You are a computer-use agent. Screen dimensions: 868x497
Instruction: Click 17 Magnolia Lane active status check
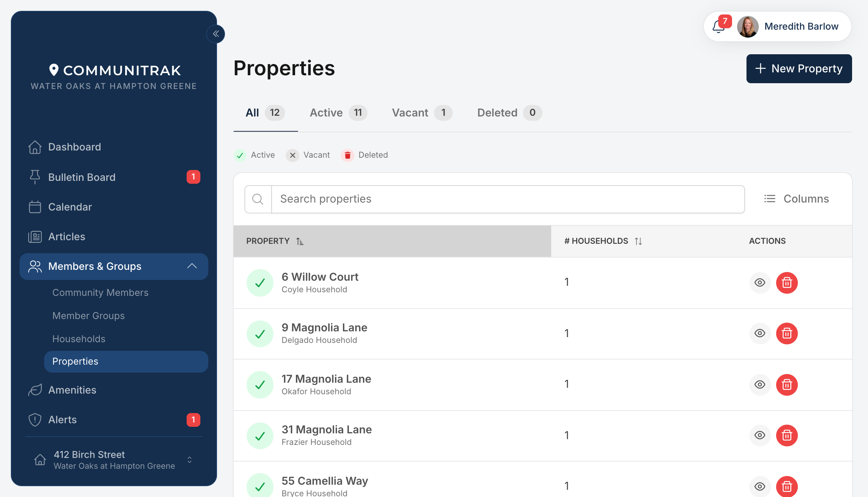(260, 385)
